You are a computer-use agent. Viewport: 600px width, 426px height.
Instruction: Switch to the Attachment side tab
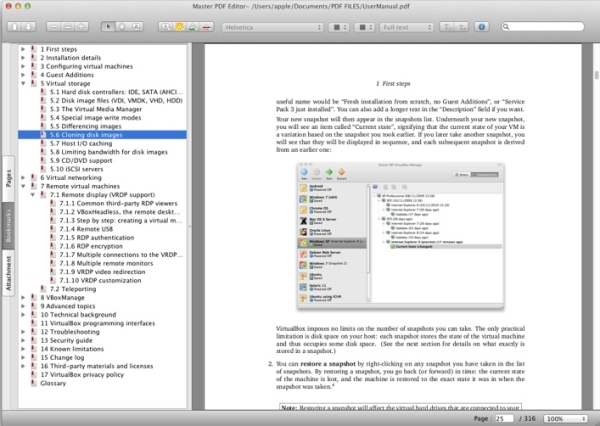point(8,273)
